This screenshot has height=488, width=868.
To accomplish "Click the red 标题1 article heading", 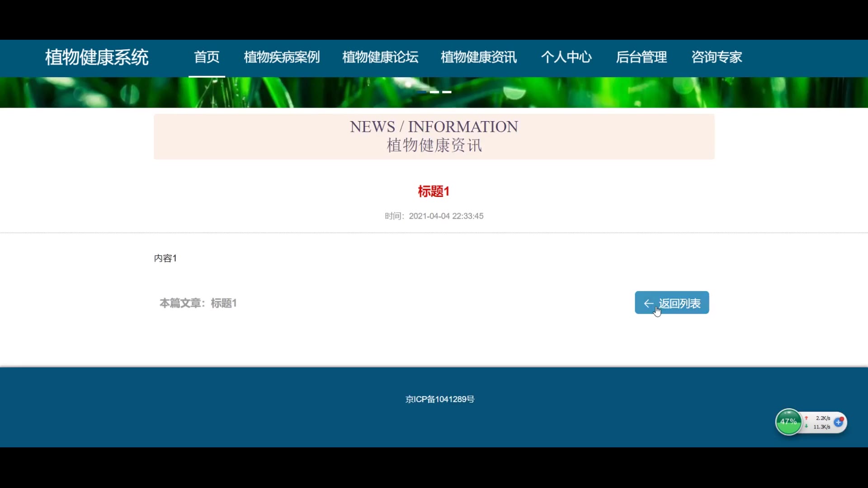I will pos(434,192).
